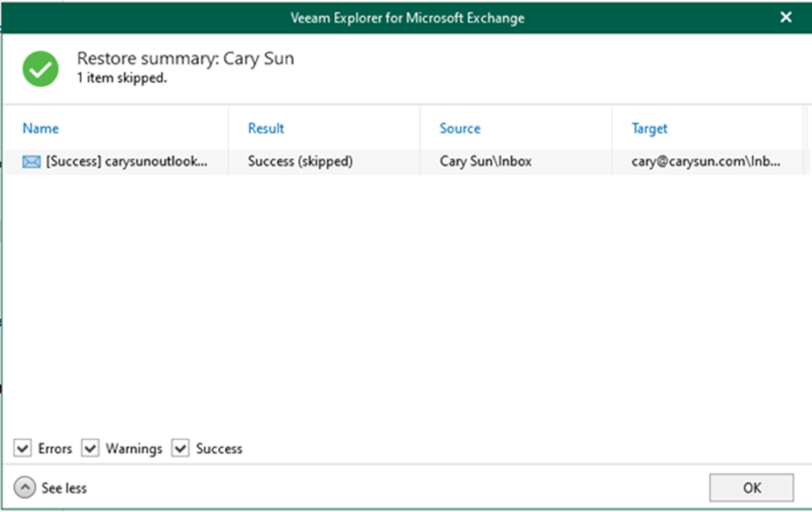Screen dimensions: 812x512
Task: Select '[Success] carysunoutlook...' item name
Action: pyautogui.click(x=126, y=162)
